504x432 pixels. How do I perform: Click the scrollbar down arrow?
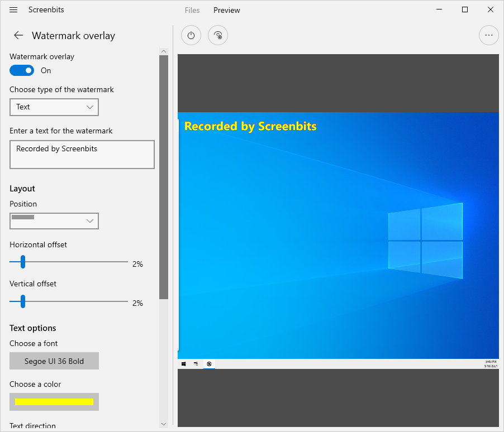(x=164, y=424)
